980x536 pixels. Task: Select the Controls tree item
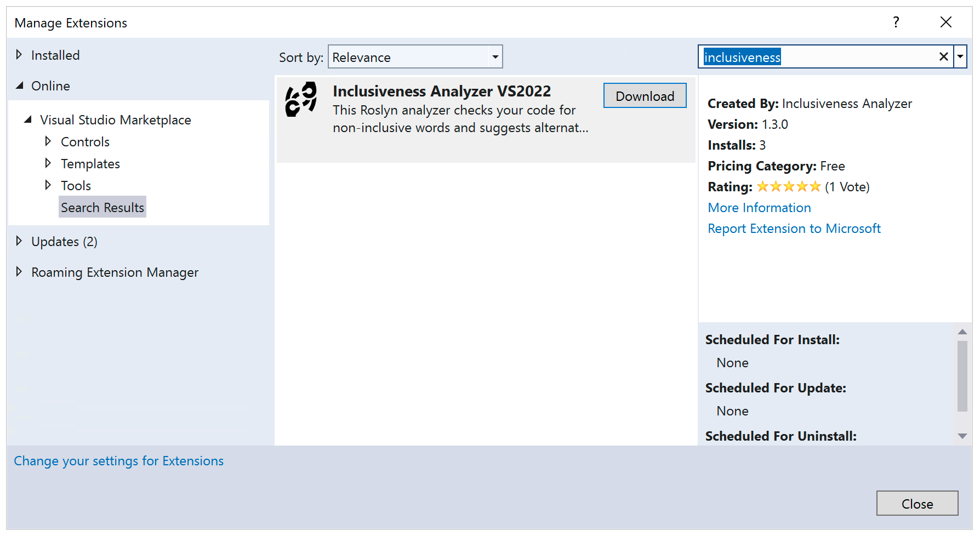point(85,142)
